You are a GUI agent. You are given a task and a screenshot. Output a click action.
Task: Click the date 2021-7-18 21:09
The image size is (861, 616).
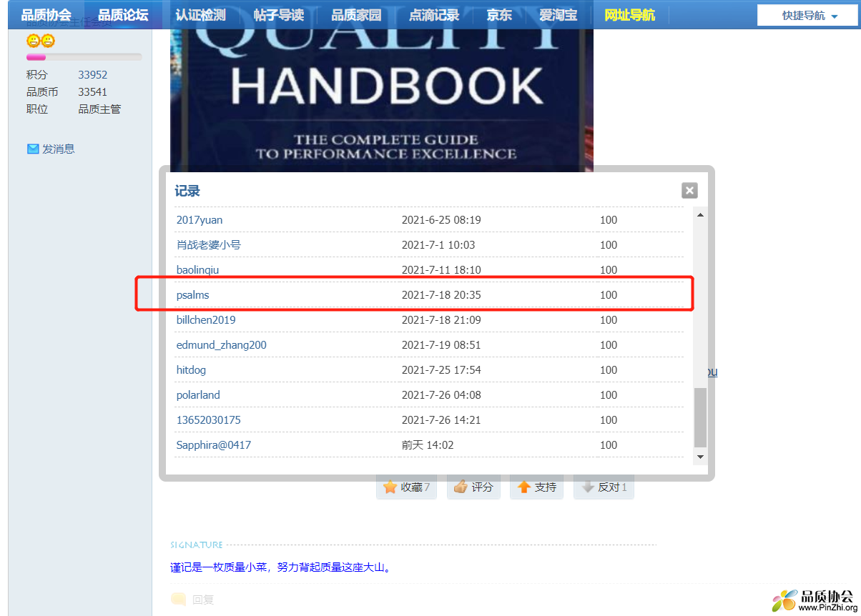441,320
